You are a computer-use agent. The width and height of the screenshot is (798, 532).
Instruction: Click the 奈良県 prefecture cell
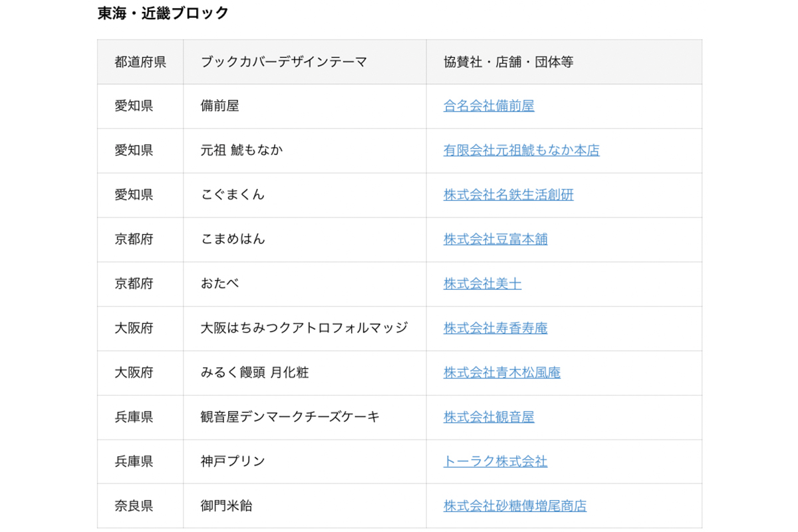coord(140,506)
